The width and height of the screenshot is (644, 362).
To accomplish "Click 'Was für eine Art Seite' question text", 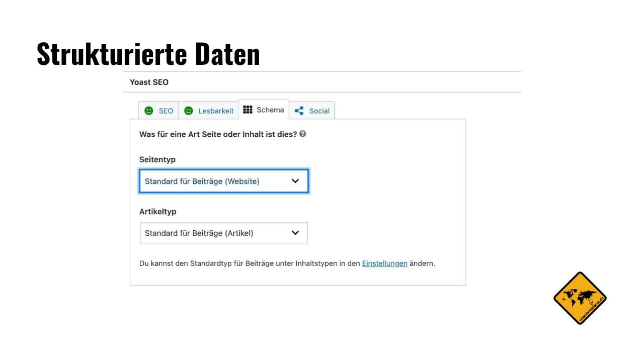I will [x=218, y=134].
